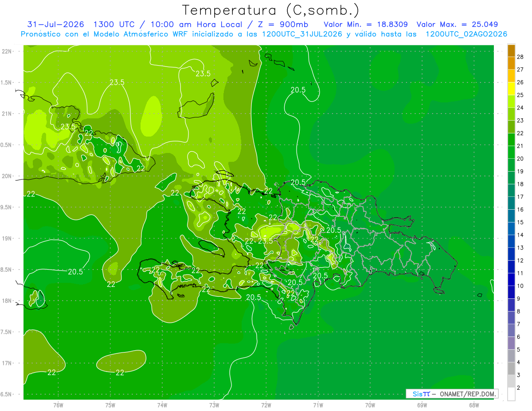Pick the purple legend swatch between 6 and 7
The height and width of the screenshot is (411, 532).
click(x=511, y=330)
